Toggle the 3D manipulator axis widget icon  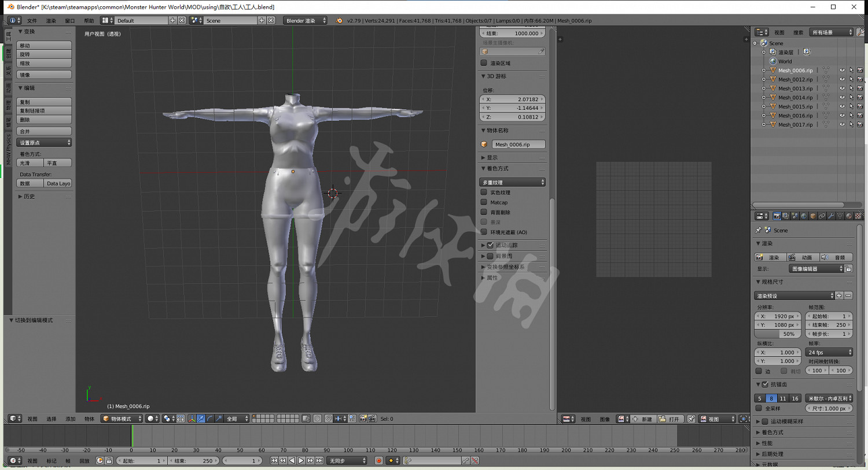tap(192, 419)
